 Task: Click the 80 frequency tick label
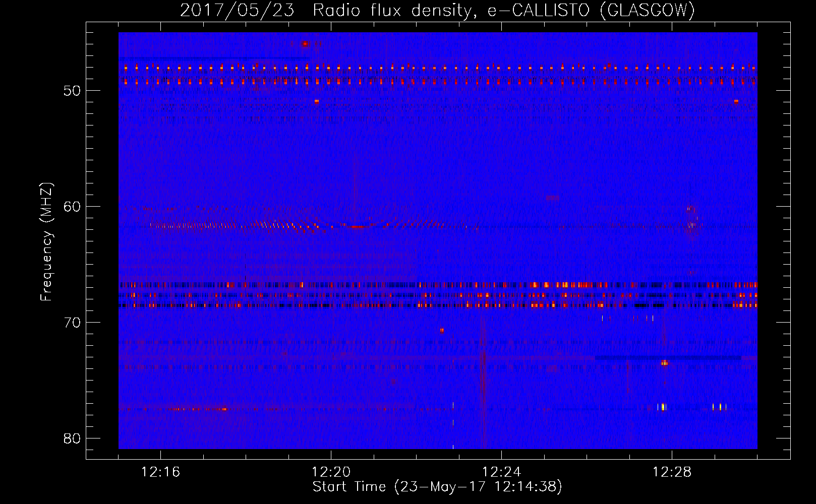point(72,438)
